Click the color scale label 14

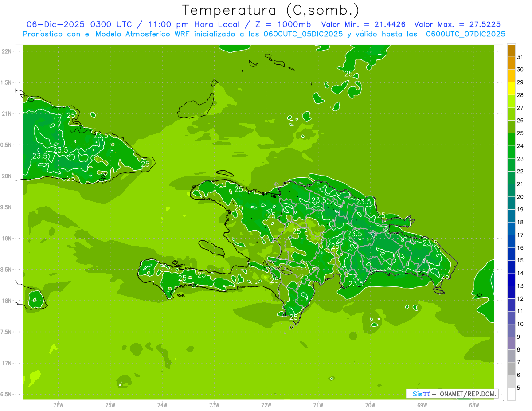pyautogui.click(x=520, y=273)
